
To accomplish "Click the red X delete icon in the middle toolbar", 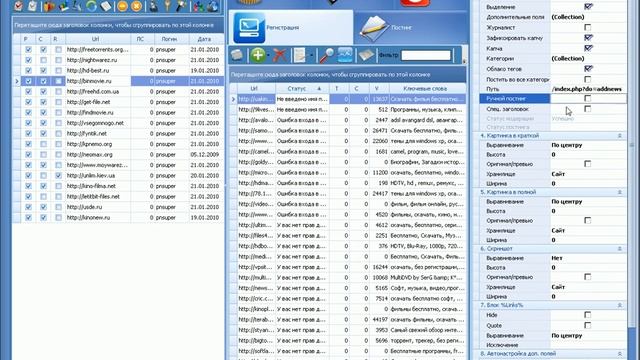I will coord(280,55).
